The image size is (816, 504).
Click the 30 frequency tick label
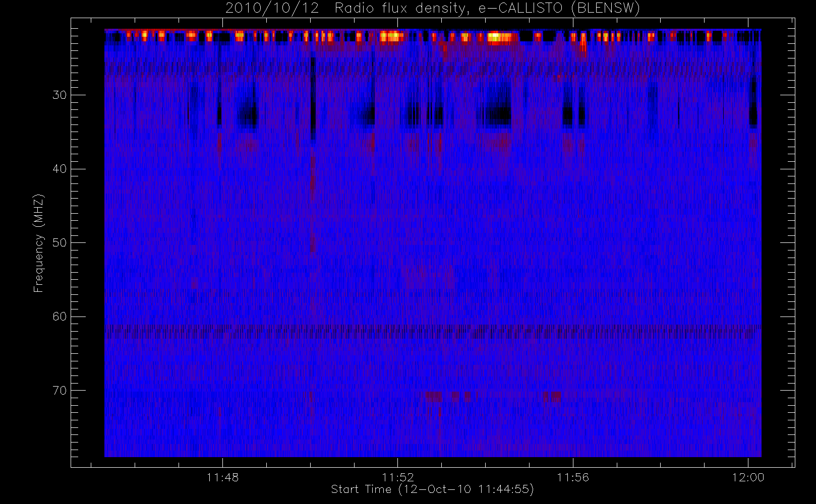click(60, 95)
